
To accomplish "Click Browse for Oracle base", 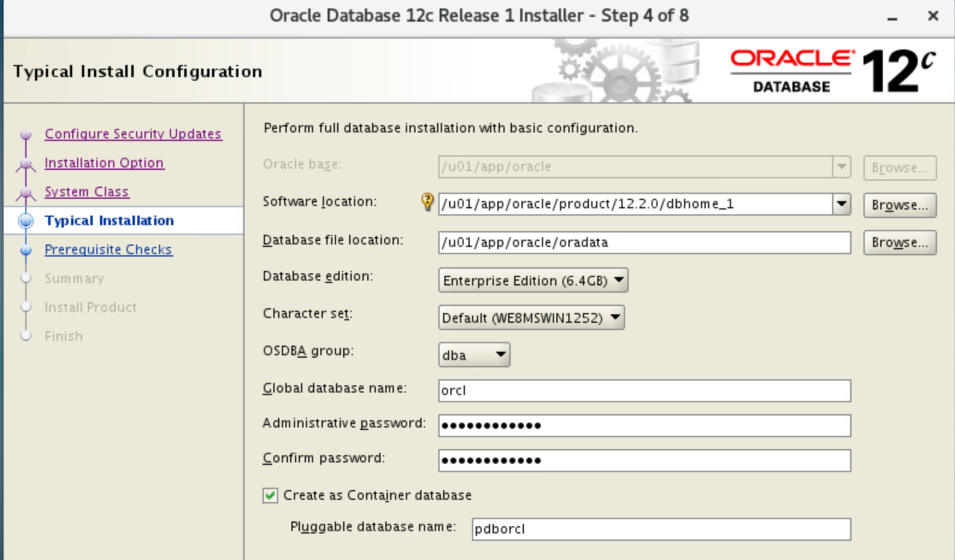I will click(900, 168).
